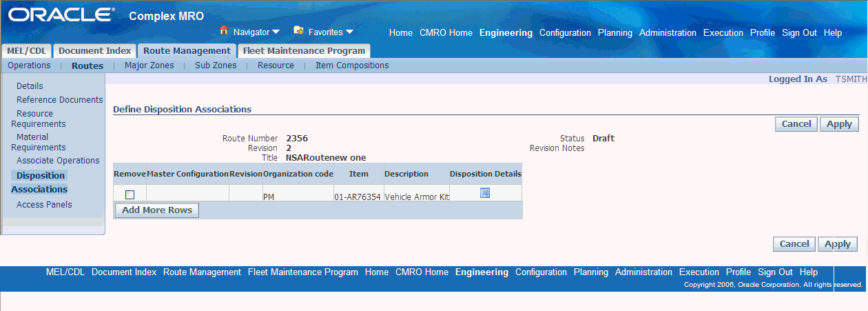Viewport: 868px width, 311px height.
Task: Open the Resource subtab
Action: pyautogui.click(x=276, y=66)
